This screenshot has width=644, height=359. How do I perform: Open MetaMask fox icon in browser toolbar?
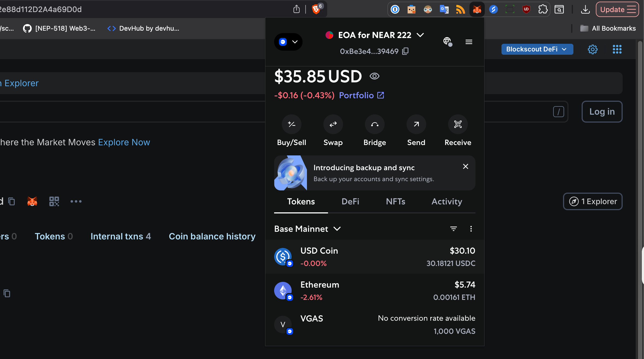point(477,9)
